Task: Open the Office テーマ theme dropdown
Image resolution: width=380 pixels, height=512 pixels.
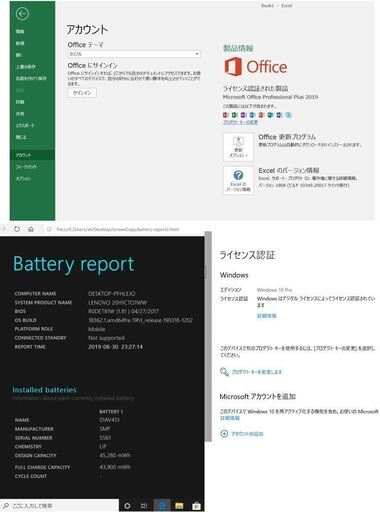Action: pos(134,54)
